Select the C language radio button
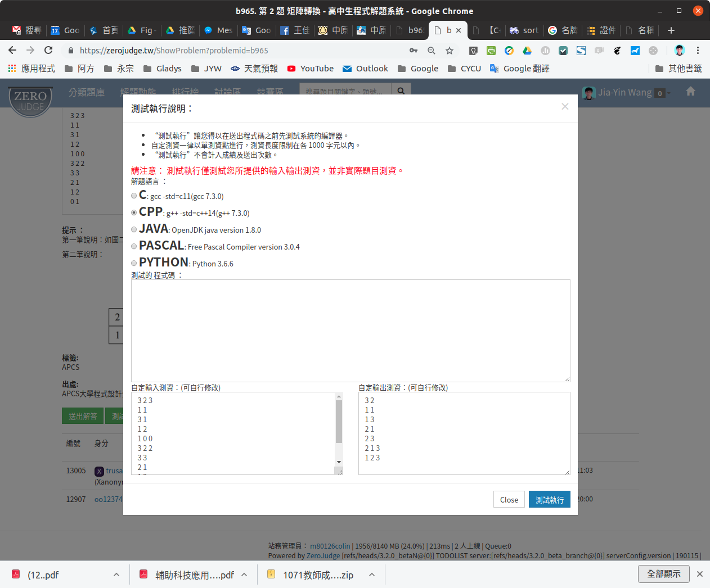 134,196
